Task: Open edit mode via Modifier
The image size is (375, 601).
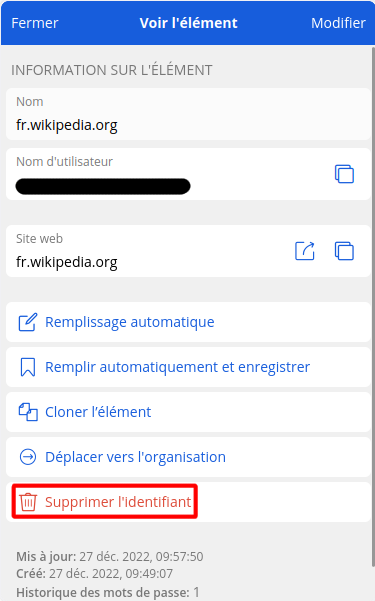Action: tap(338, 23)
